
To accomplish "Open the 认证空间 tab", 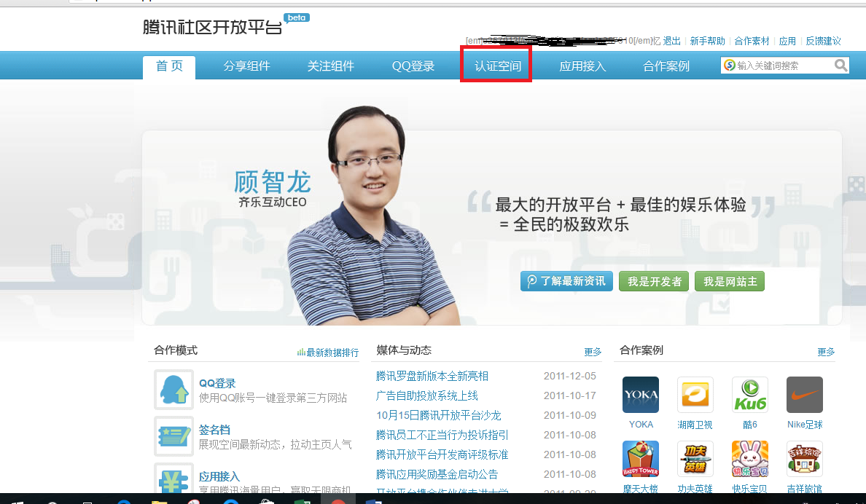I will point(498,66).
